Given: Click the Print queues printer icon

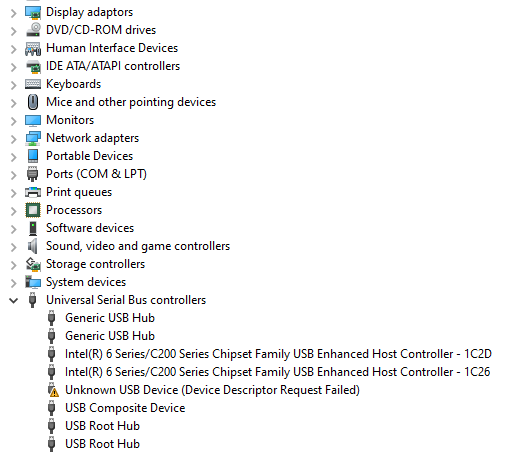Looking at the screenshot, I should pyautogui.click(x=33, y=192).
